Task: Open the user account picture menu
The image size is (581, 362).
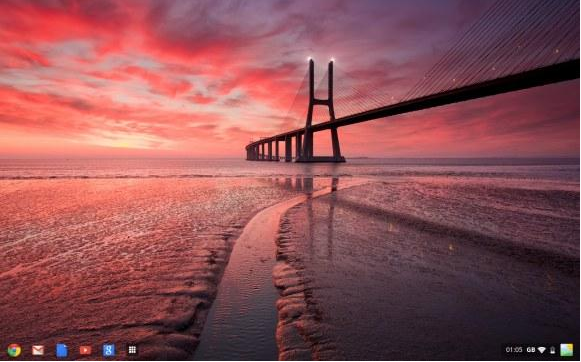Action: (x=567, y=350)
